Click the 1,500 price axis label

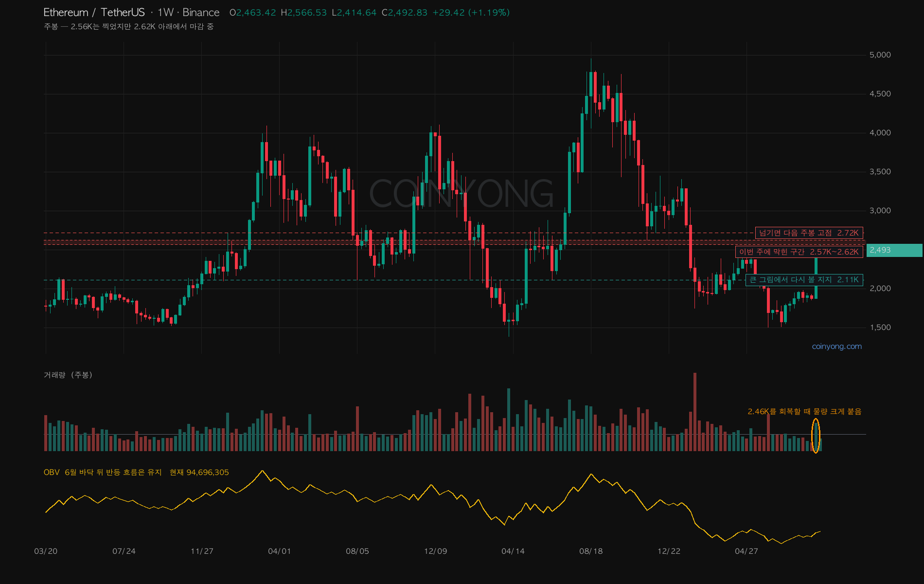880,328
